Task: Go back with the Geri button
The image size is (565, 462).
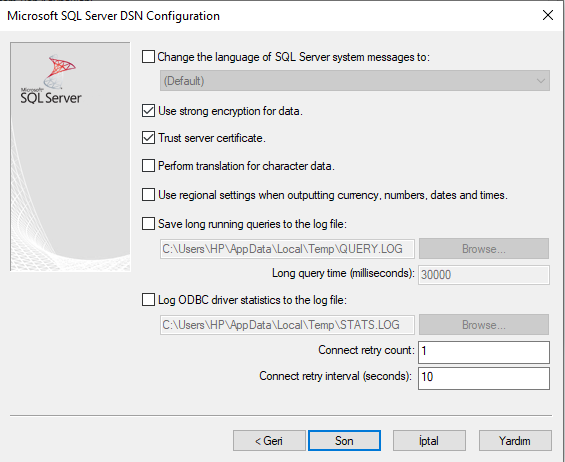Action: [x=269, y=440]
